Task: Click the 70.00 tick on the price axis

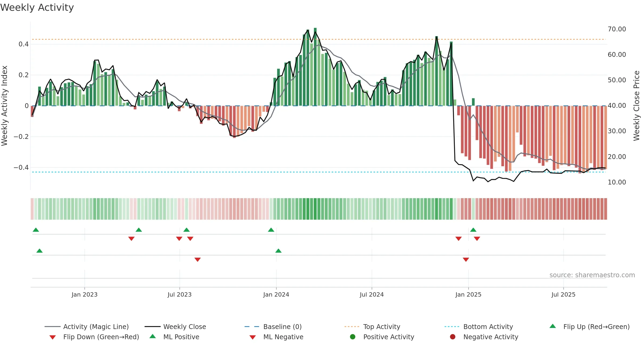Action: [x=617, y=29]
